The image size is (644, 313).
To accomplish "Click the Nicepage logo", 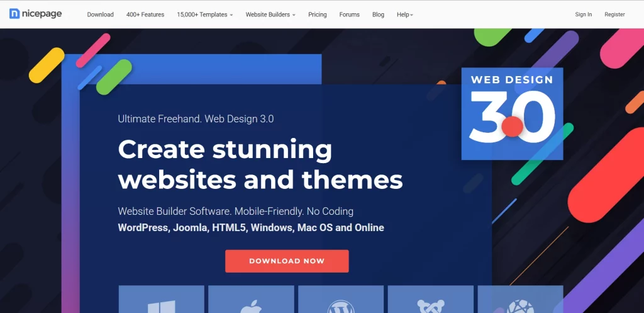I will pos(35,14).
